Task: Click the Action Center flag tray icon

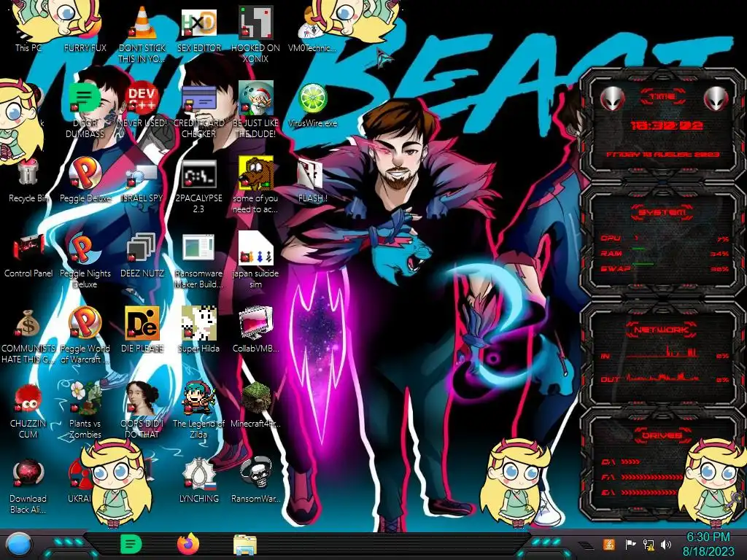Action: click(630, 544)
